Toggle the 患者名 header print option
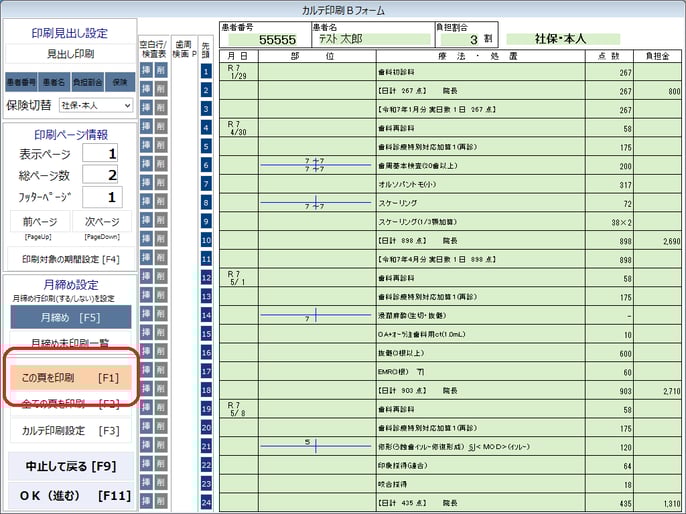This screenshot has height=514, width=686. pos(54,80)
